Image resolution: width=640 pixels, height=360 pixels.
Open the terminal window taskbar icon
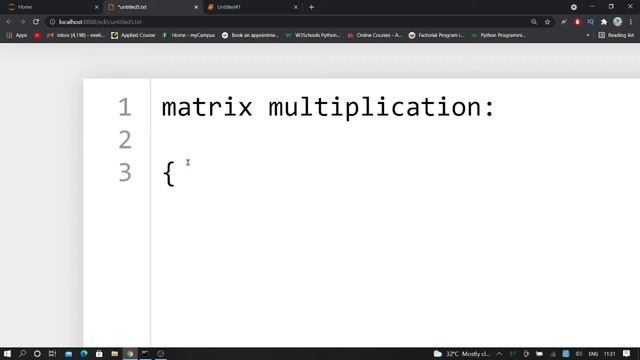(x=145, y=353)
